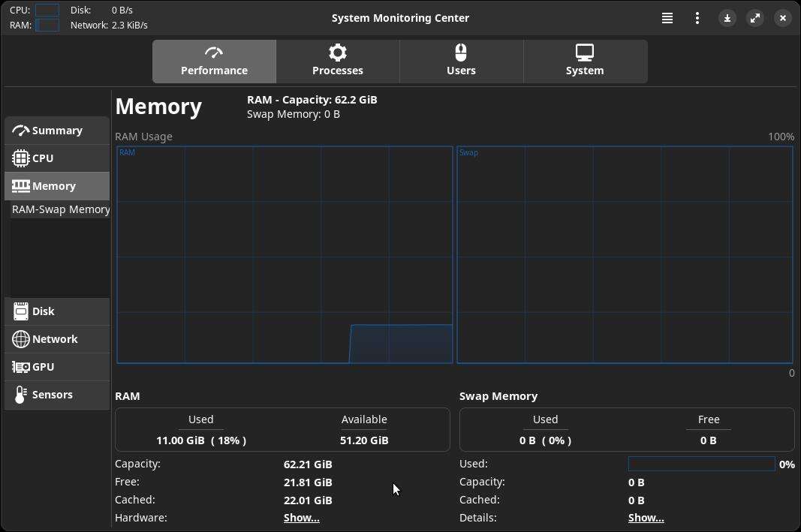Open the Disk section in the sidebar
This screenshot has width=801, height=532.
tap(57, 311)
